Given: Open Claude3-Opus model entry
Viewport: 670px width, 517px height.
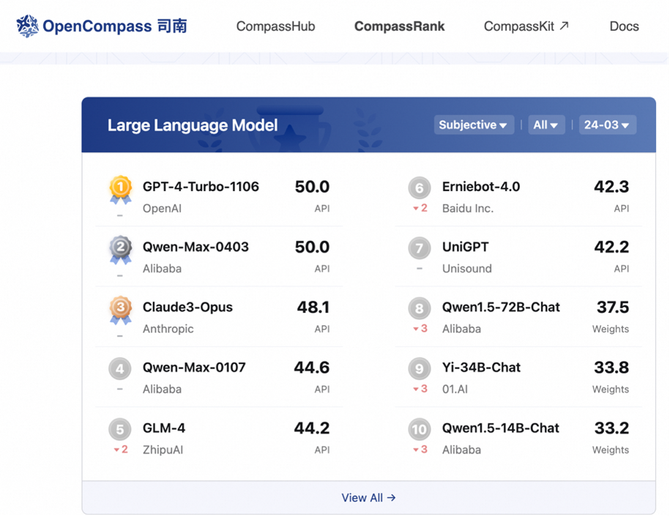Looking at the screenshot, I should pyautogui.click(x=188, y=307).
